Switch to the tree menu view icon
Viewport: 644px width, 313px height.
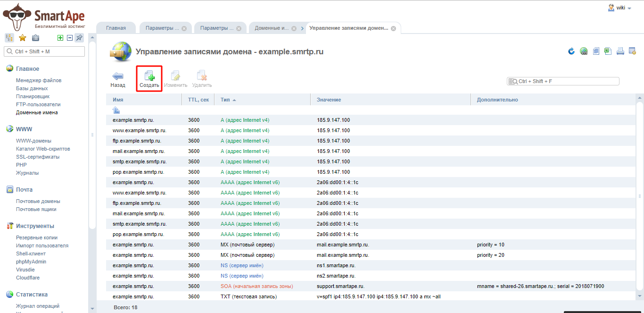[9, 38]
